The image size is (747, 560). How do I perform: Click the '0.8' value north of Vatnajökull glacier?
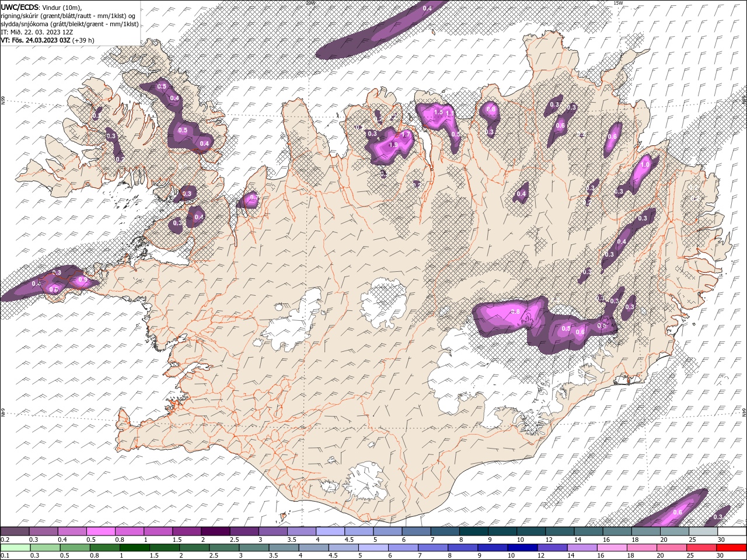point(515,311)
